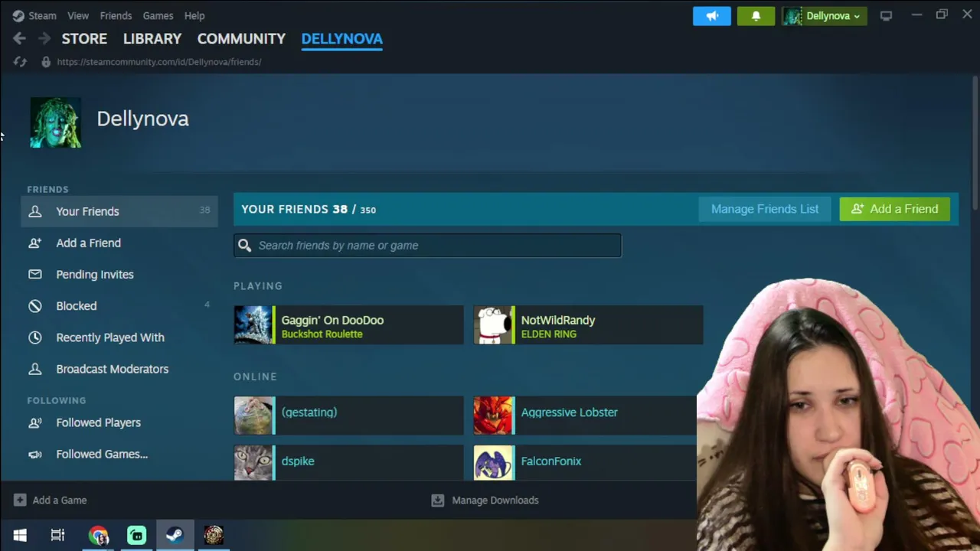
Task: Open Task View on the taskbar
Action: (57, 536)
